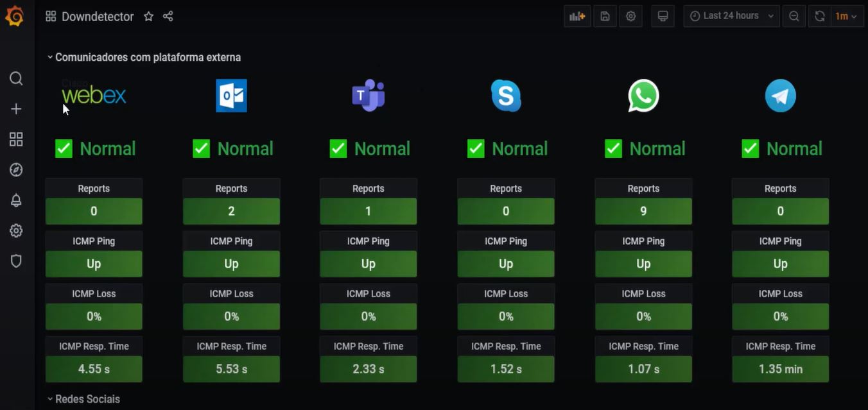
Task: Click Skype ICMP Resp. Time 1.52 s
Action: click(x=506, y=369)
